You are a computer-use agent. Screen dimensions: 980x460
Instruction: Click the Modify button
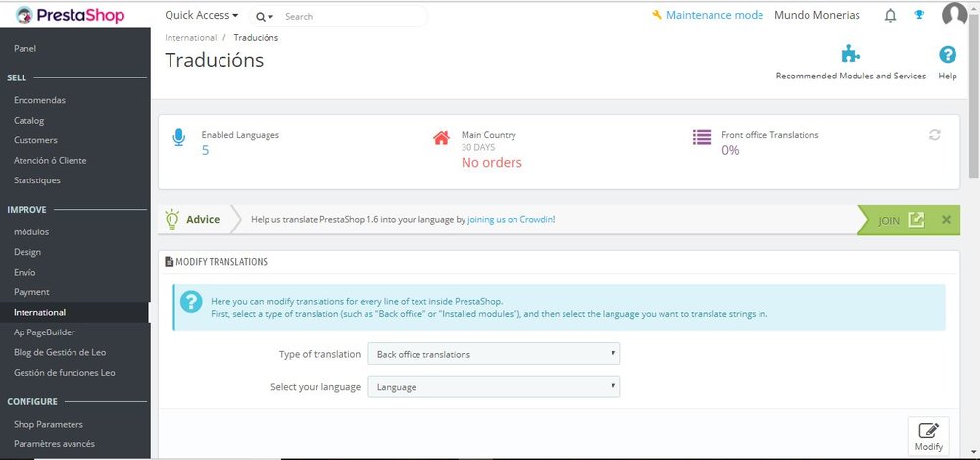pyautogui.click(x=928, y=436)
